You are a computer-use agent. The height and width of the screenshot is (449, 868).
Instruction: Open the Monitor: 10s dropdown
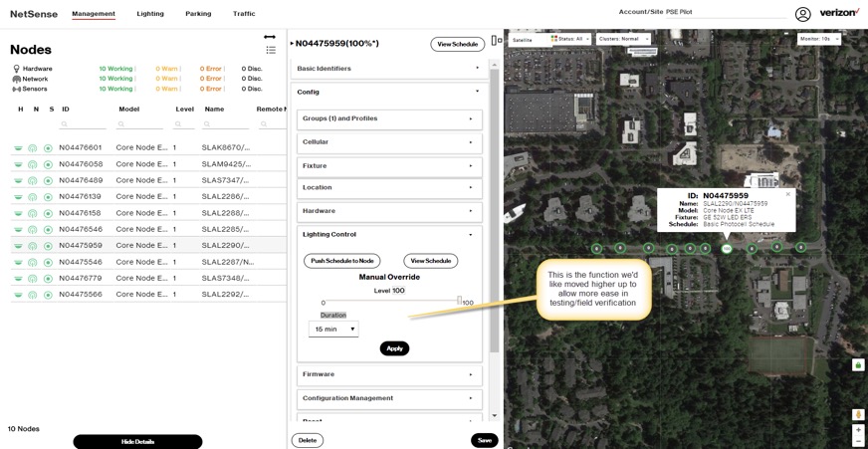(x=819, y=39)
